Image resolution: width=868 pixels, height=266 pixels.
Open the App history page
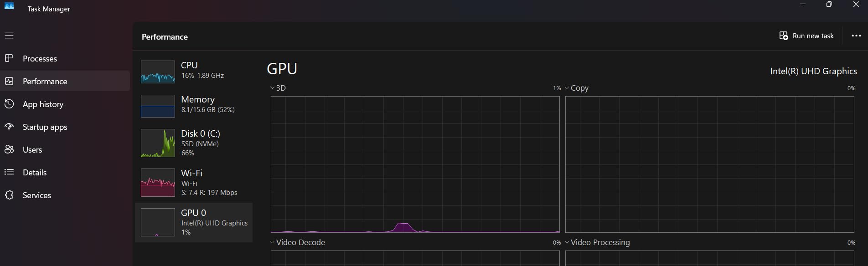pyautogui.click(x=43, y=104)
